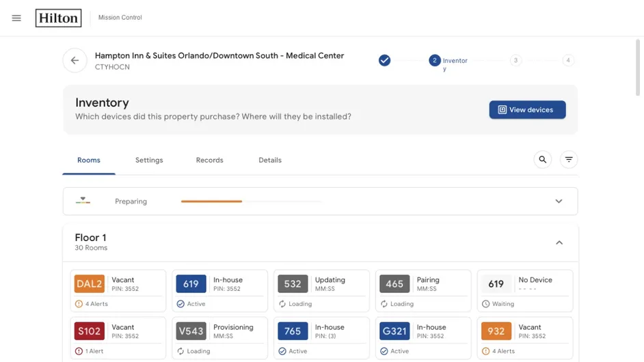This screenshot has width=644, height=362.
Task: Click Active status on room 765
Action: 293,351
